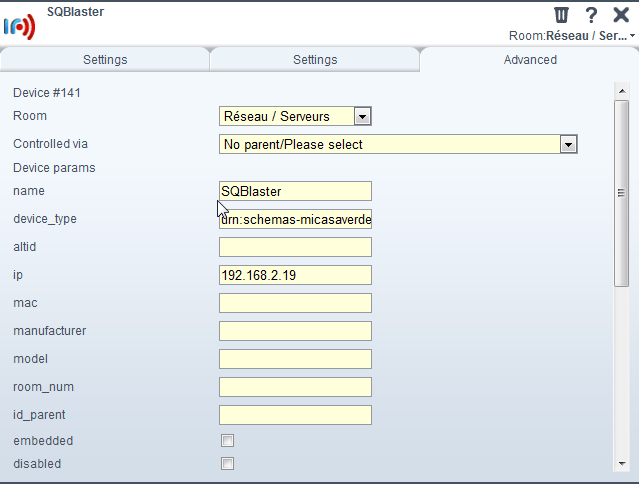
Task: Open help via the question mark icon
Action: click(591, 15)
